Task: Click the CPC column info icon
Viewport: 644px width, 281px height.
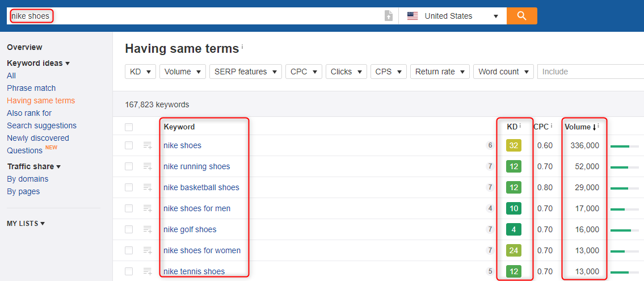Action: (x=552, y=125)
